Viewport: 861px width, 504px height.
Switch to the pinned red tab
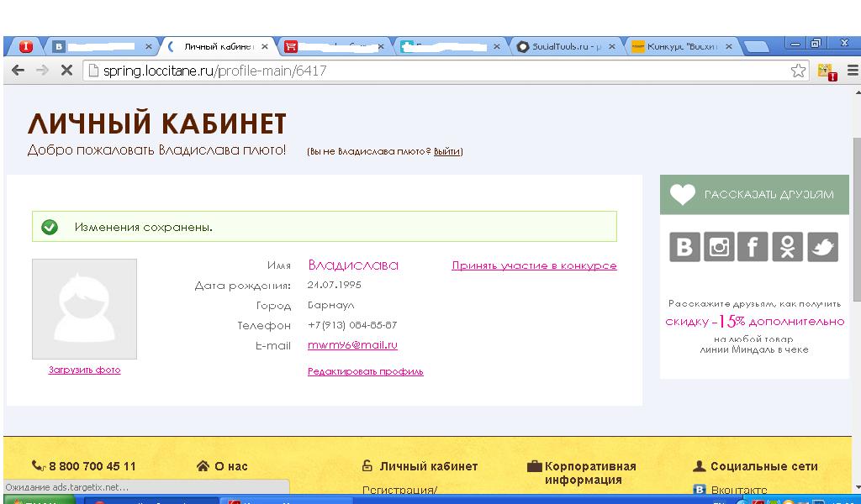25,46
